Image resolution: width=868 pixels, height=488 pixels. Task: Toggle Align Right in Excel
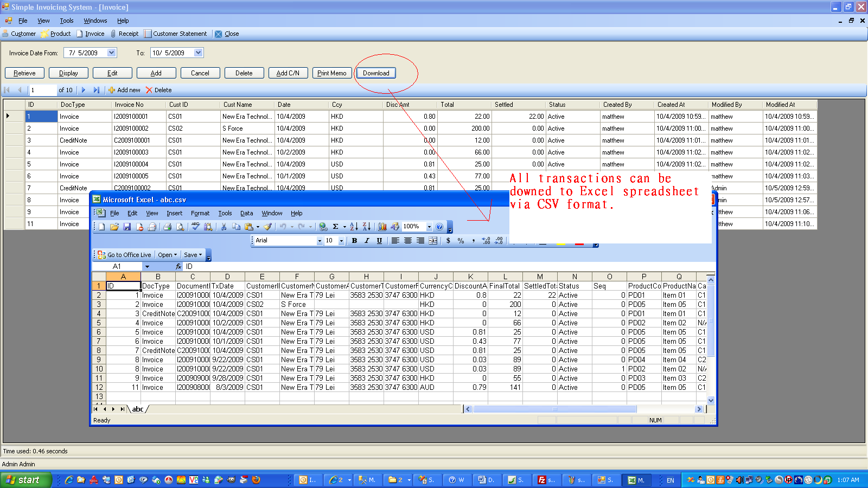coord(420,241)
